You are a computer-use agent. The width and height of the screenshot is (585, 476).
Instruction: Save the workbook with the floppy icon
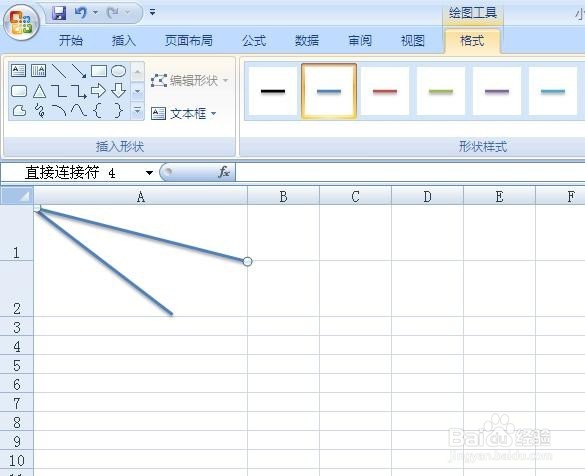(x=59, y=13)
